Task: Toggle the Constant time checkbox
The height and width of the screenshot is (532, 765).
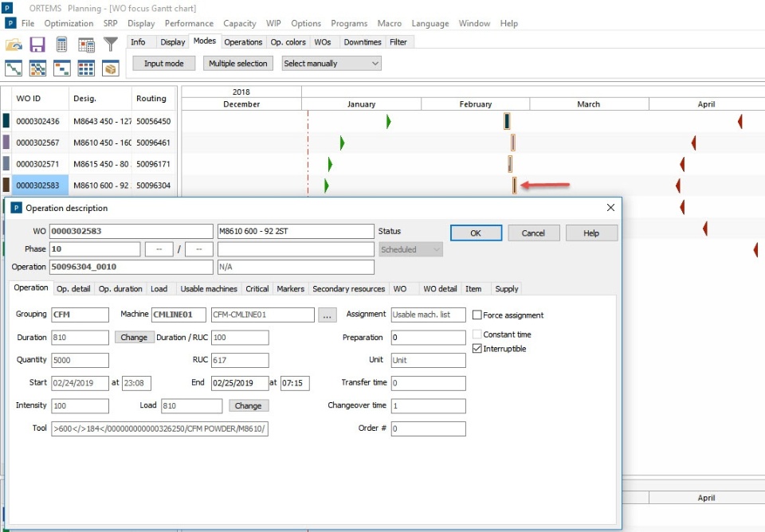Action: point(477,334)
